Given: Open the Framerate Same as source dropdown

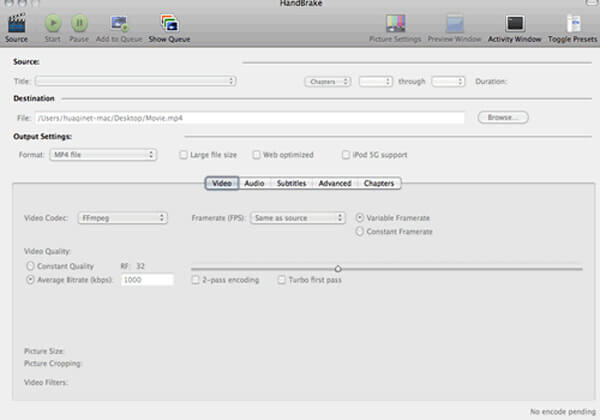Looking at the screenshot, I should point(298,218).
